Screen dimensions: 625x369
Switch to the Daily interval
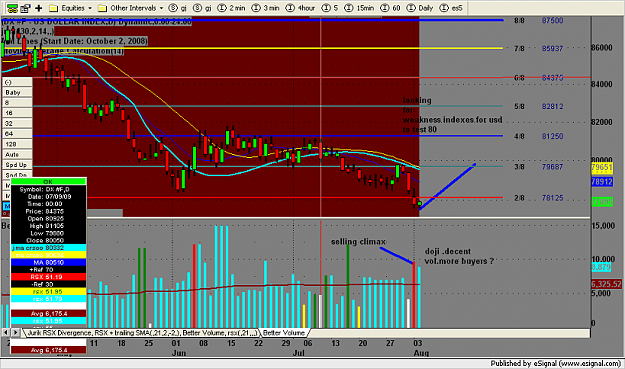coord(420,8)
